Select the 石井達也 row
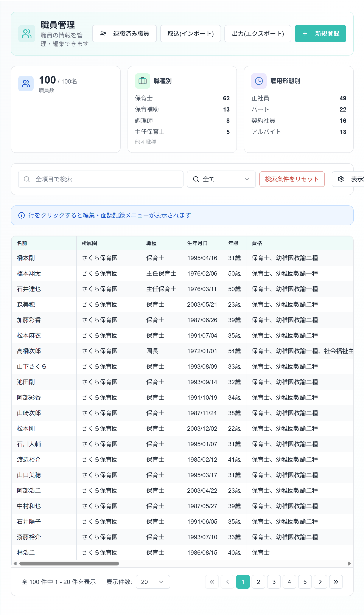Image resolution: width=364 pixels, height=615 pixels. 182,289
